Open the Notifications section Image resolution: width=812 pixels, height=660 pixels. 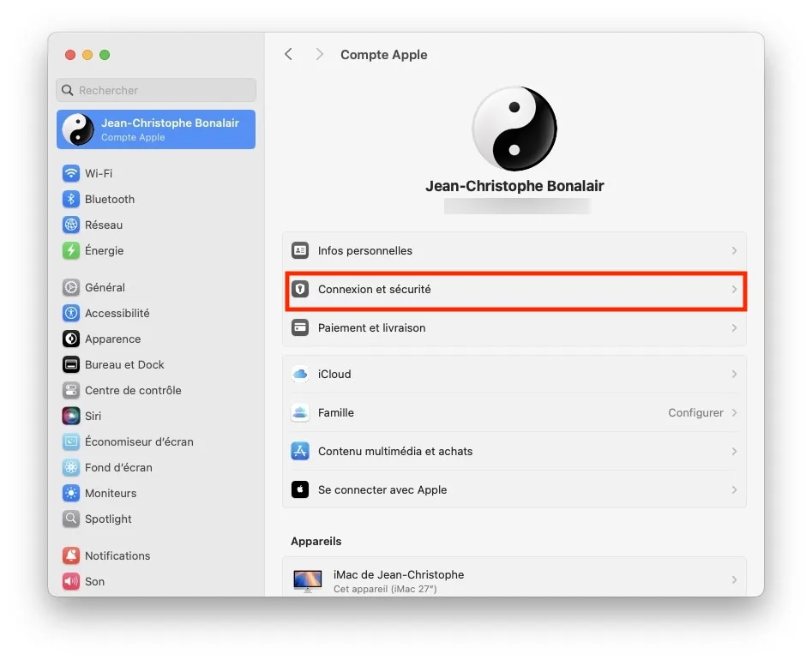(116, 555)
